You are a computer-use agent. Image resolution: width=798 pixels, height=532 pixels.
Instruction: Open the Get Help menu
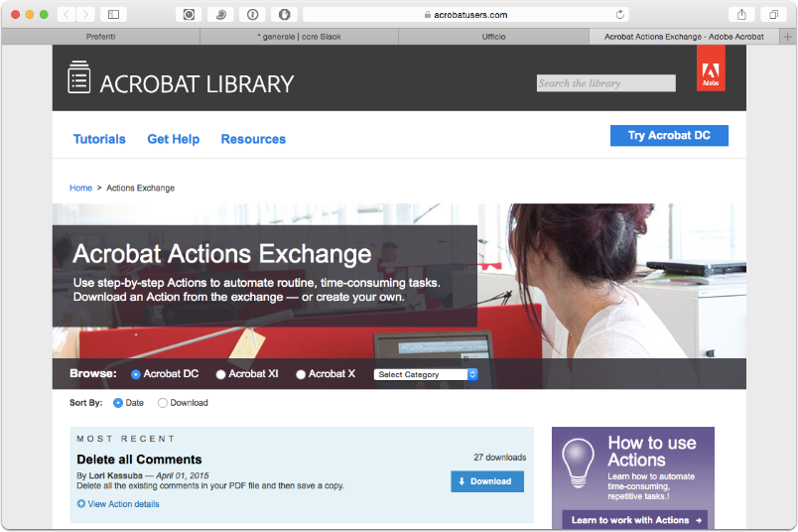pos(173,139)
